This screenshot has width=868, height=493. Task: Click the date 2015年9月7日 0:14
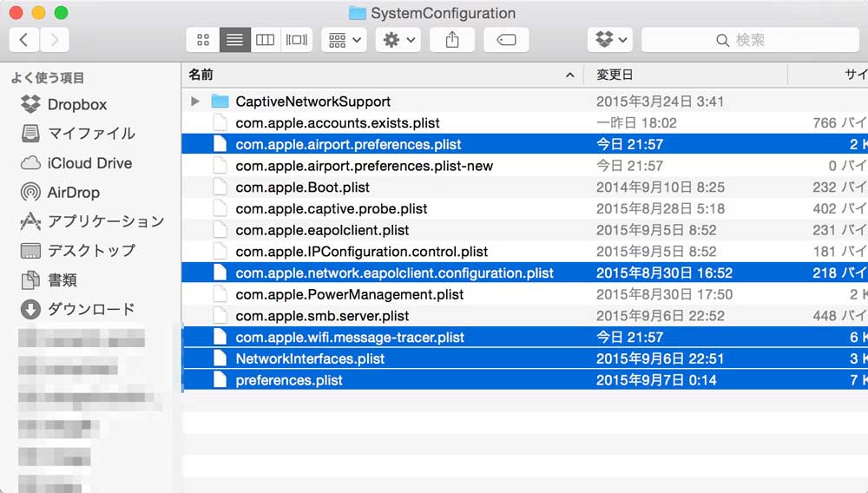[x=656, y=381]
